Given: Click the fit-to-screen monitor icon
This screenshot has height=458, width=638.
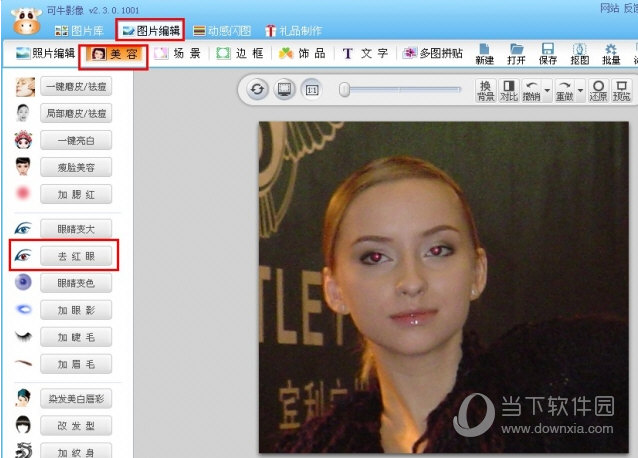Looking at the screenshot, I should [284, 90].
